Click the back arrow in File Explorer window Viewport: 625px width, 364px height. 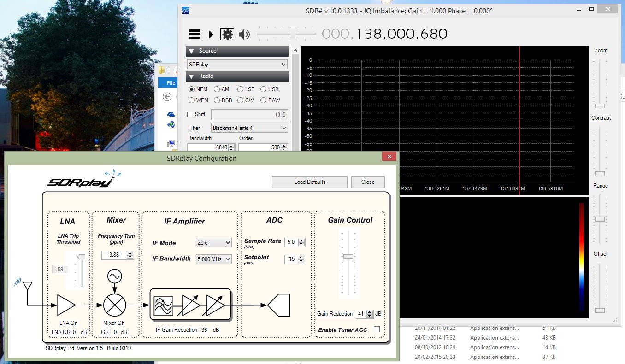point(167,97)
